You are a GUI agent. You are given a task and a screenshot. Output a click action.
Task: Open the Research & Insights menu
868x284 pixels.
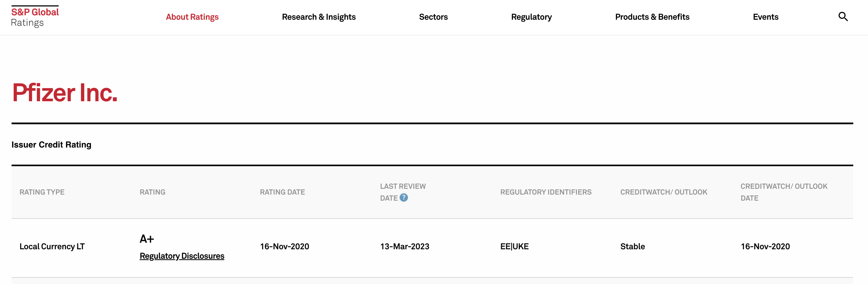coord(318,17)
